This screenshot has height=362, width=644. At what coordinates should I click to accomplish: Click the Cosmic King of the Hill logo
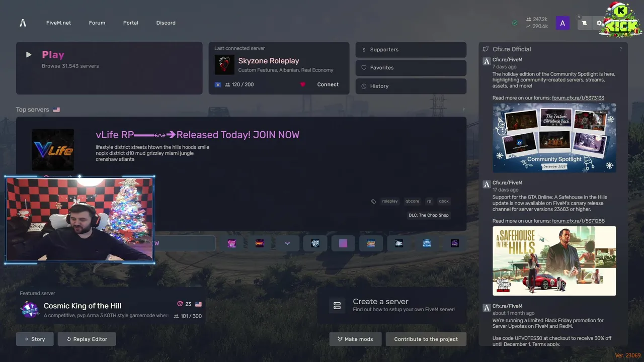click(30, 310)
